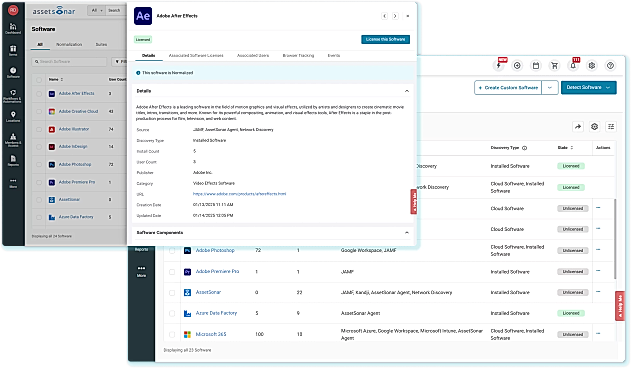Close the Adobe After Effects detail panel
The image size is (631, 368).
coord(408,16)
